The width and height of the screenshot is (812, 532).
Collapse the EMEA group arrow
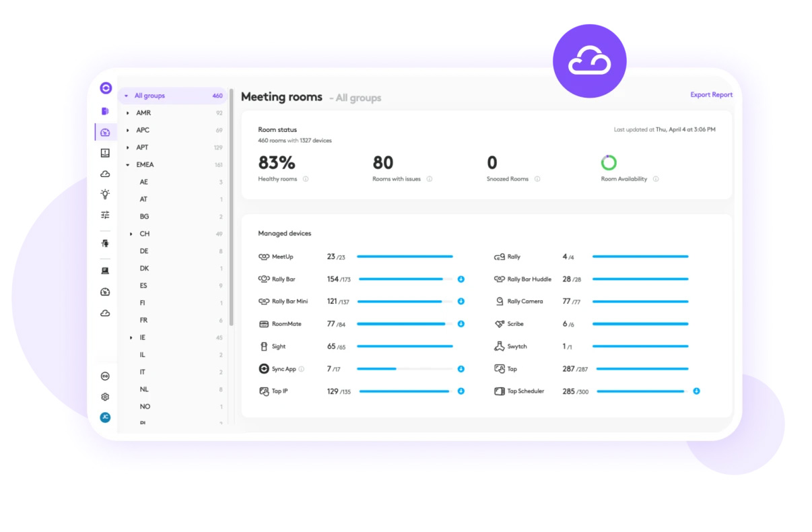[128, 165]
